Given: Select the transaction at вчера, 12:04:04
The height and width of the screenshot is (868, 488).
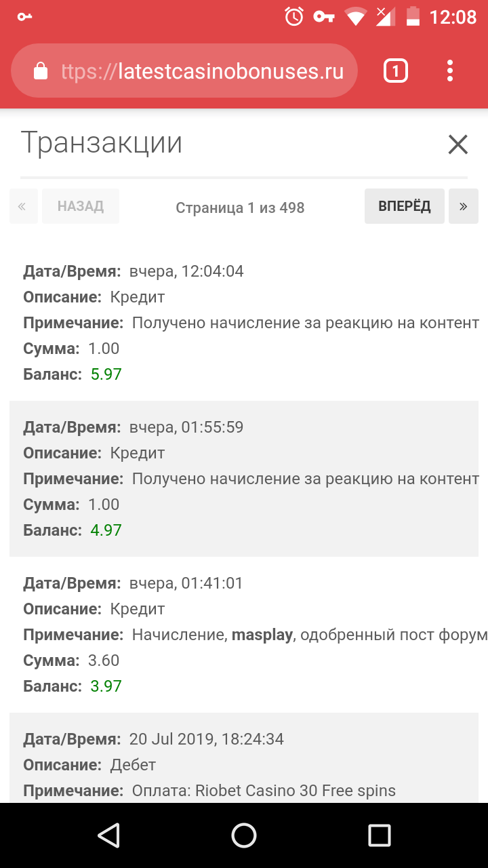Looking at the screenshot, I should point(186,271).
